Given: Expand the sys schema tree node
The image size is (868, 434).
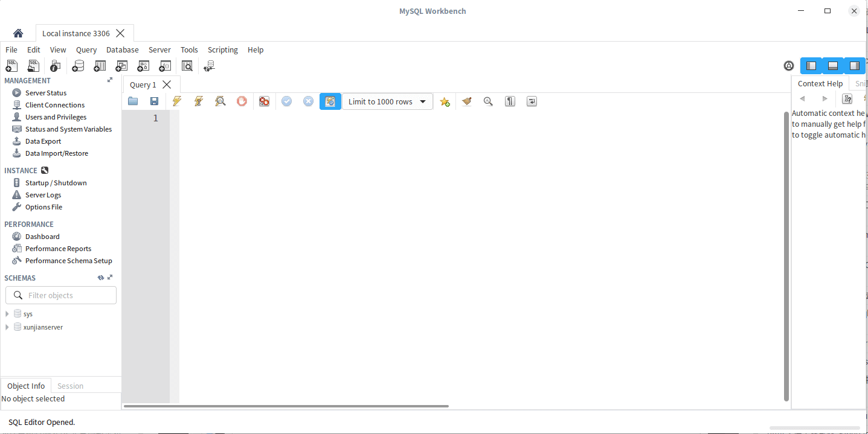Looking at the screenshot, I should pos(7,314).
